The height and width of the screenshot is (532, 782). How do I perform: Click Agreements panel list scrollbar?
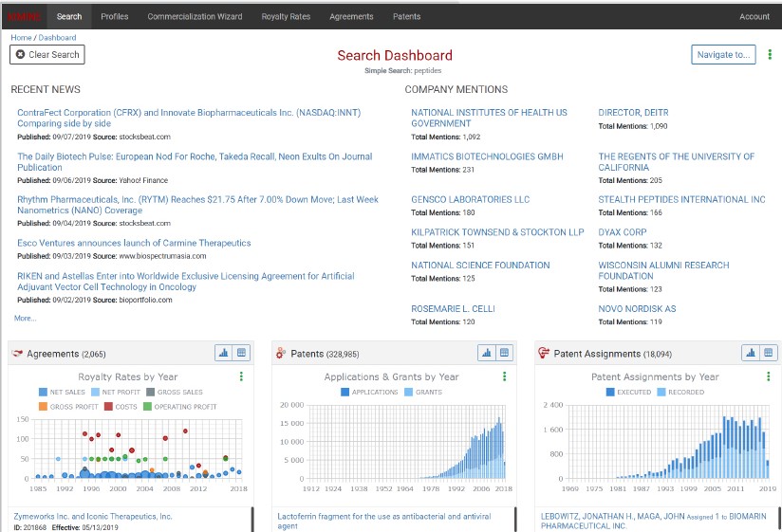[251, 520]
